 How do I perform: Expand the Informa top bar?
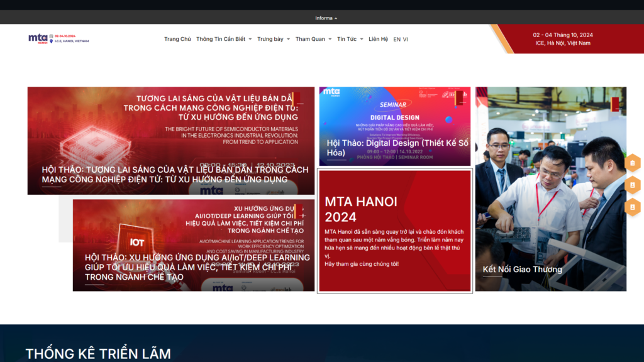(x=326, y=18)
